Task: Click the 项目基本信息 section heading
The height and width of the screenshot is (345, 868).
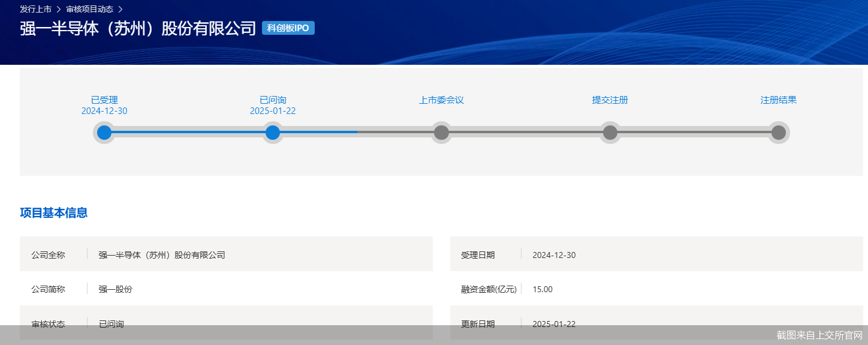Action: point(54,213)
